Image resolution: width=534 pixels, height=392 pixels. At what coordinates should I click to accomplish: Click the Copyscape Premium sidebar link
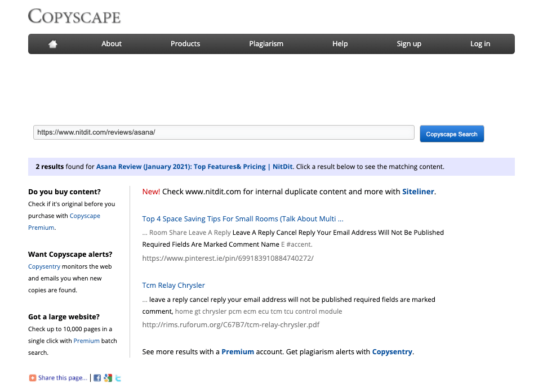pyautogui.click(x=64, y=221)
